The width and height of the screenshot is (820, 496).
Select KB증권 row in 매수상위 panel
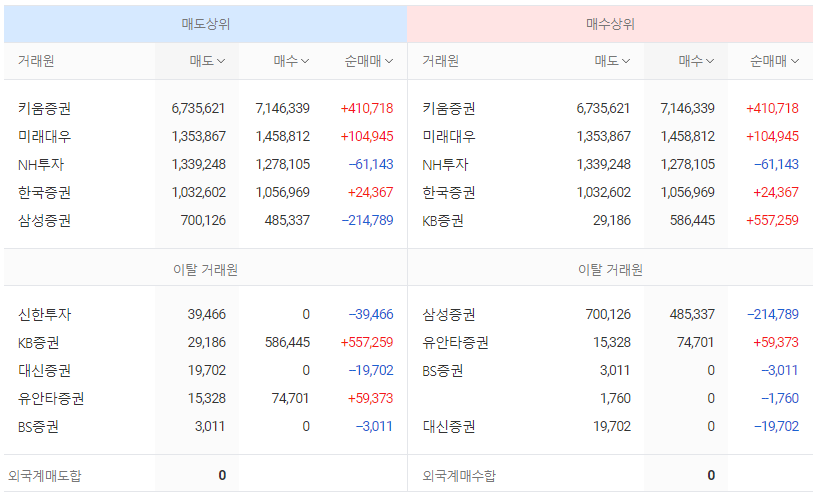pos(610,220)
